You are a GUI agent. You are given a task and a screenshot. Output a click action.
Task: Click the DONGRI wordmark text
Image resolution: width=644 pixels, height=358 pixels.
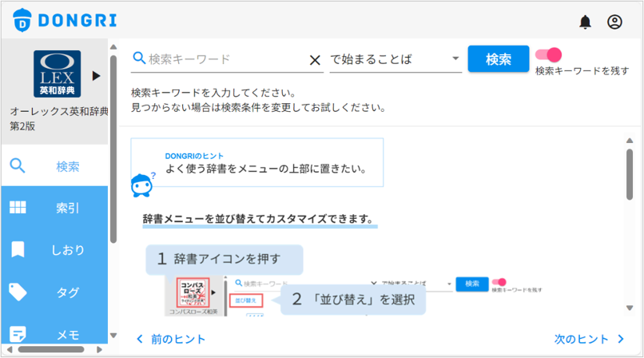(78, 21)
